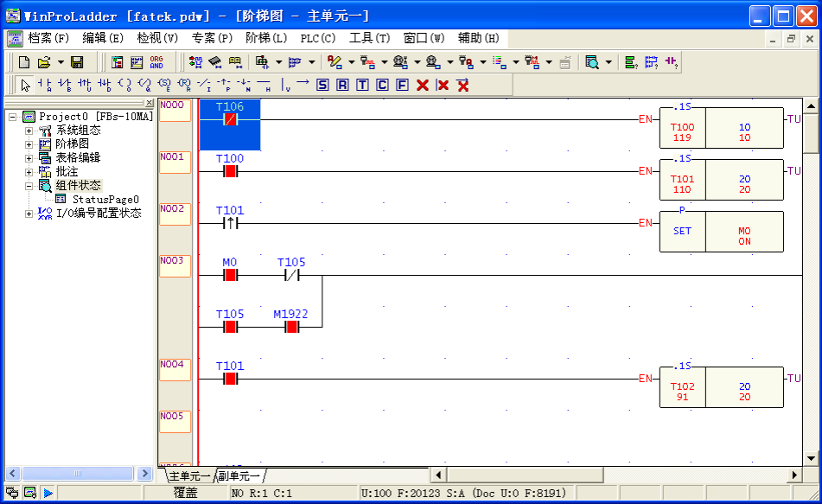This screenshot has height=504, width=822.
Task: Click the red X delete element tool
Action: [423, 85]
